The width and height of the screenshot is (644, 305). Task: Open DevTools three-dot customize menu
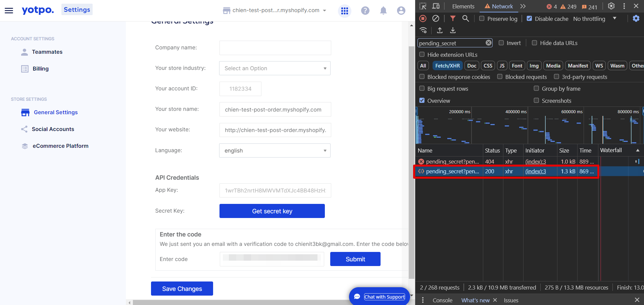point(624,6)
